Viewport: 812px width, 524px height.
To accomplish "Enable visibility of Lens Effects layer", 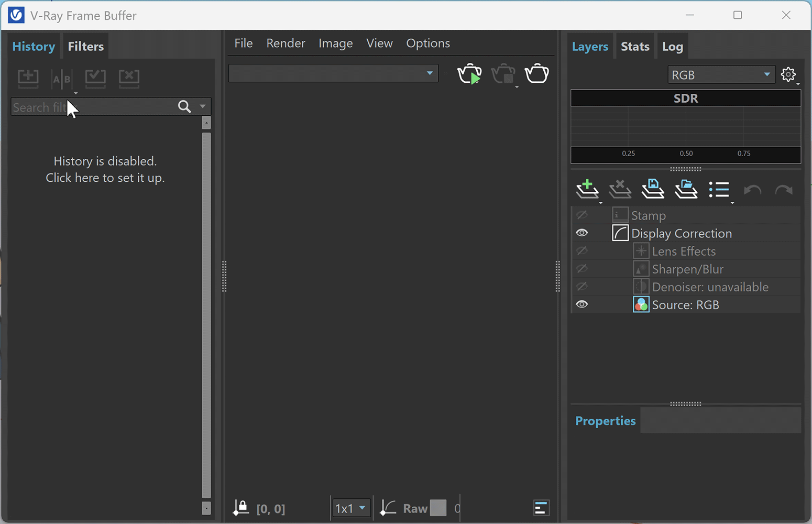I will [x=581, y=250].
